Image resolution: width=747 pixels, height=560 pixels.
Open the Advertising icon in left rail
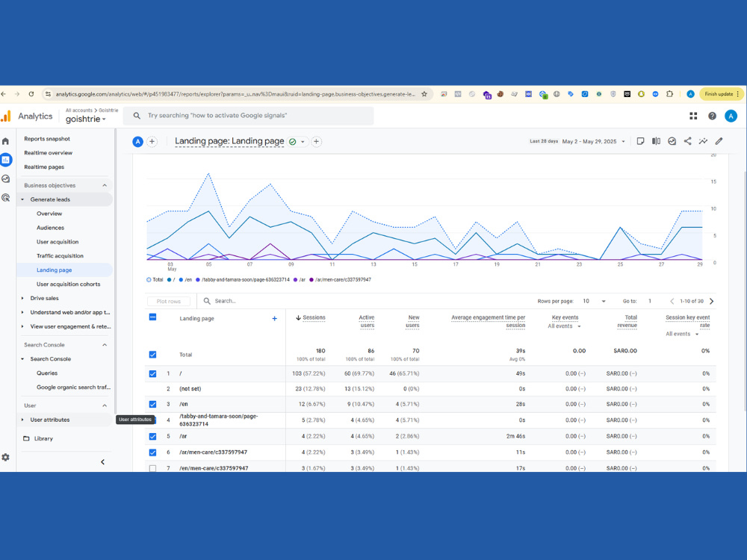click(6, 198)
